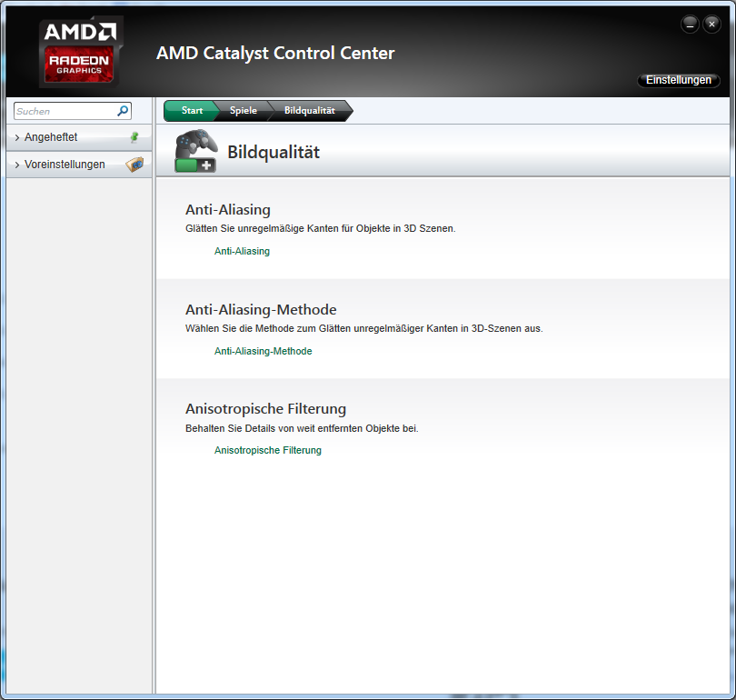
Task: Click the AMD Radeon Graphics logo
Action: (81, 52)
